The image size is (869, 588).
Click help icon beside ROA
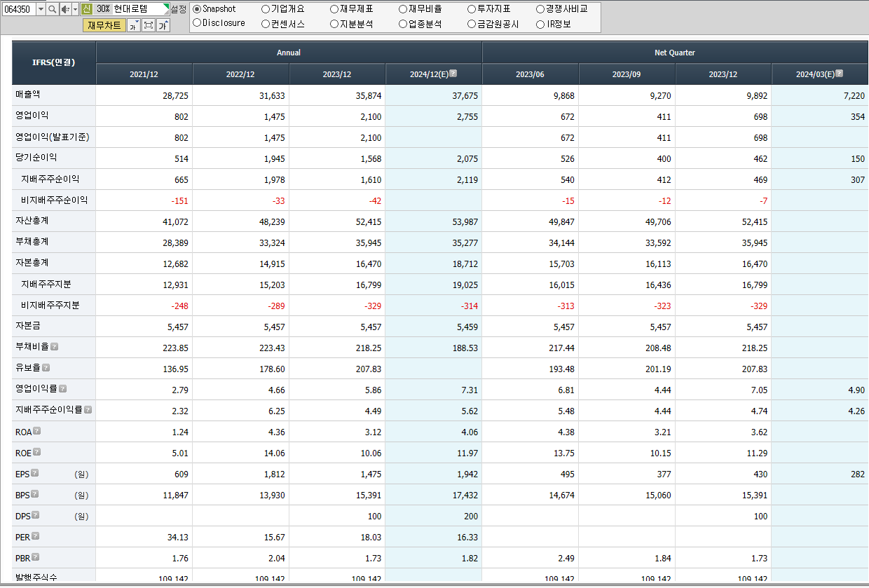37,431
